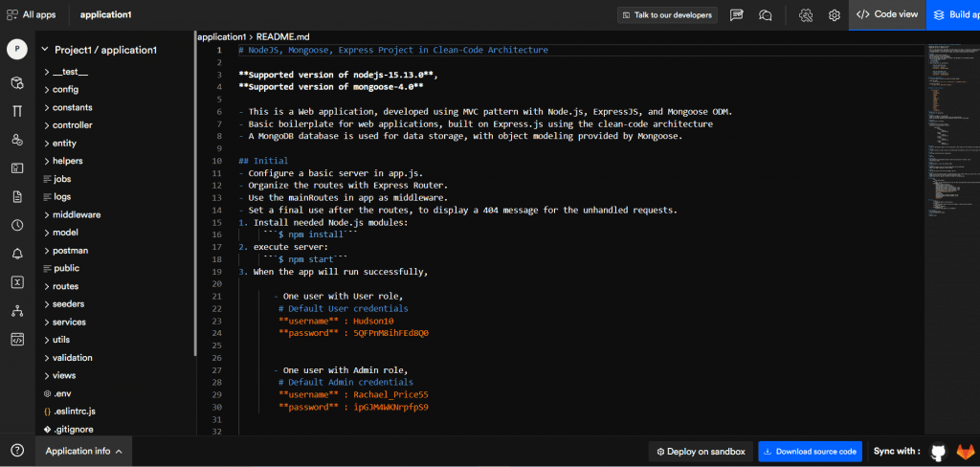
Task: Open the document icon in sidebar
Action: (x=17, y=197)
